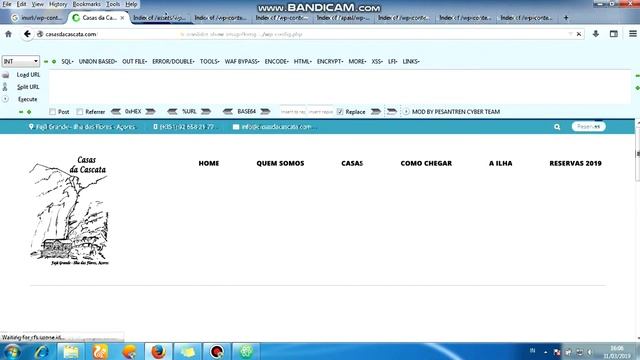Toggle the sidebar view icon
This screenshot has height=360, width=640.
(614, 34)
